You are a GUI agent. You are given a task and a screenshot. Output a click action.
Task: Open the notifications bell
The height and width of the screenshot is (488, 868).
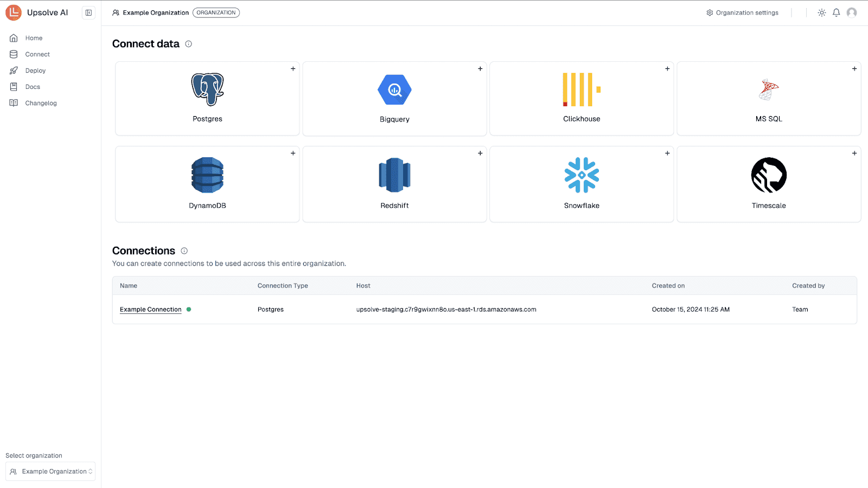(836, 12)
